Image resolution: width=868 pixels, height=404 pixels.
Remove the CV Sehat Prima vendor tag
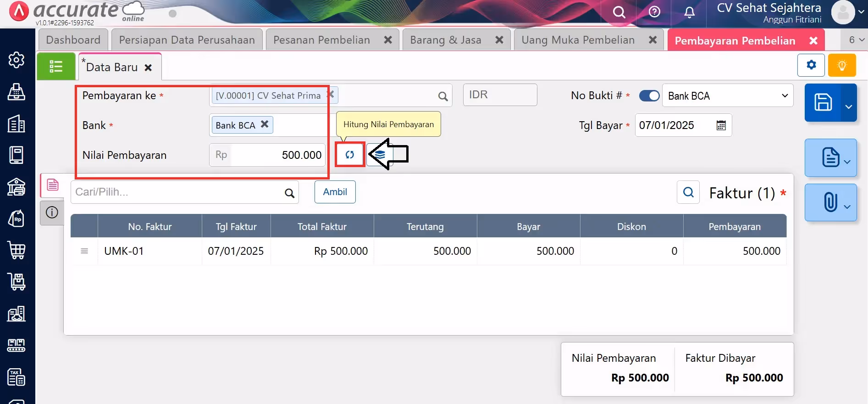(331, 95)
